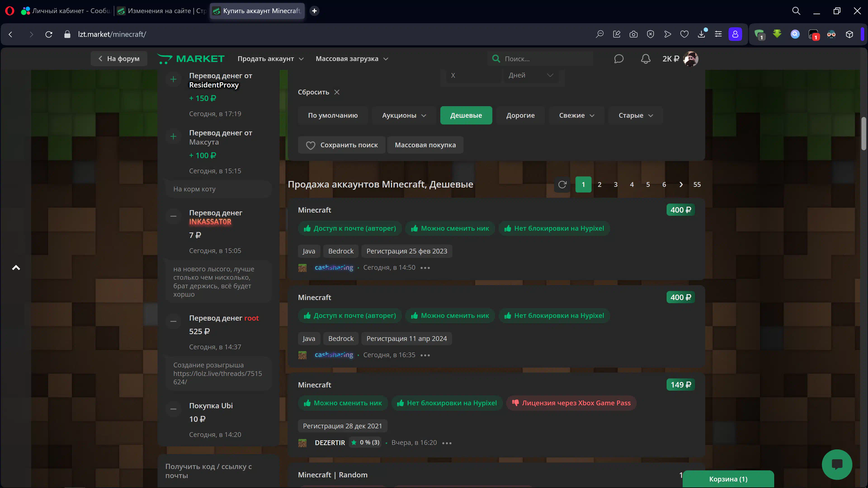
Task: Open the downloads icon in toolbar
Action: (x=702, y=34)
